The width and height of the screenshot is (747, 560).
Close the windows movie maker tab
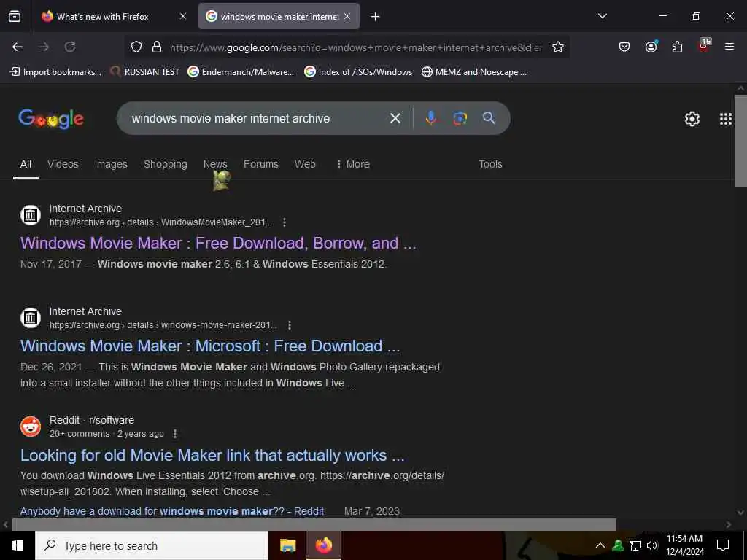347,16
